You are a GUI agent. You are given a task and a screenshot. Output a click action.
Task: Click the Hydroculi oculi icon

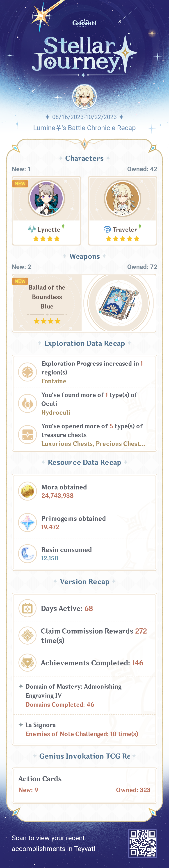[x=27, y=403]
